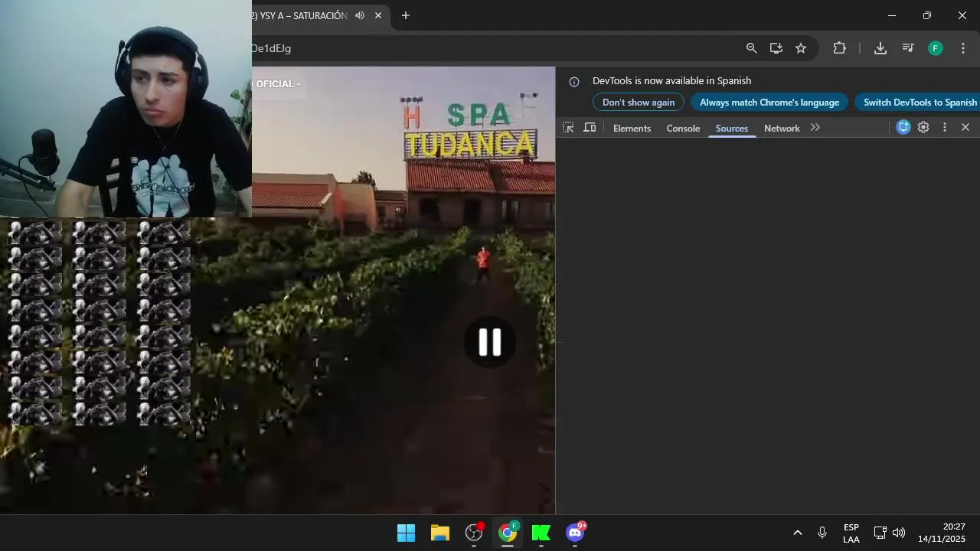The height and width of the screenshot is (551, 980).
Task: Open the DevTools three-dot customize menu
Action: pyautogui.click(x=944, y=128)
